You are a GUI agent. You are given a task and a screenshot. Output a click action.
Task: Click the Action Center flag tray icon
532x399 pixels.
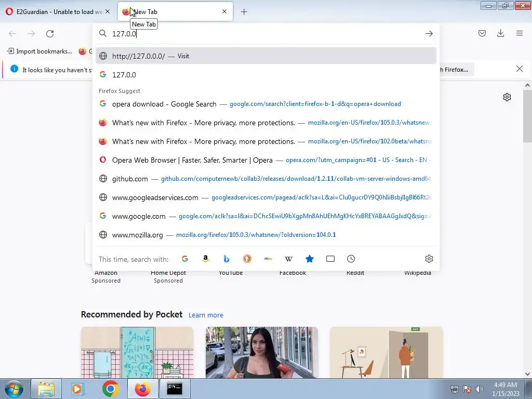coord(467,389)
